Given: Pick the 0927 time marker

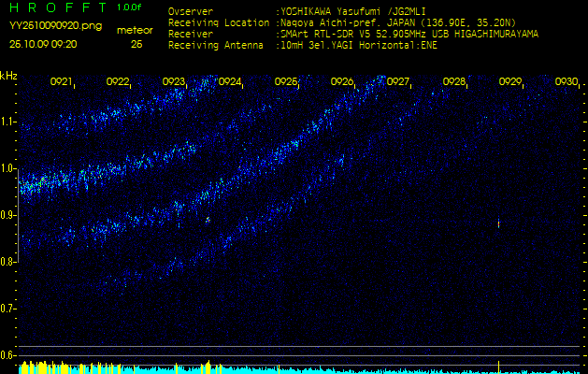Looking at the screenshot, I should [398, 82].
